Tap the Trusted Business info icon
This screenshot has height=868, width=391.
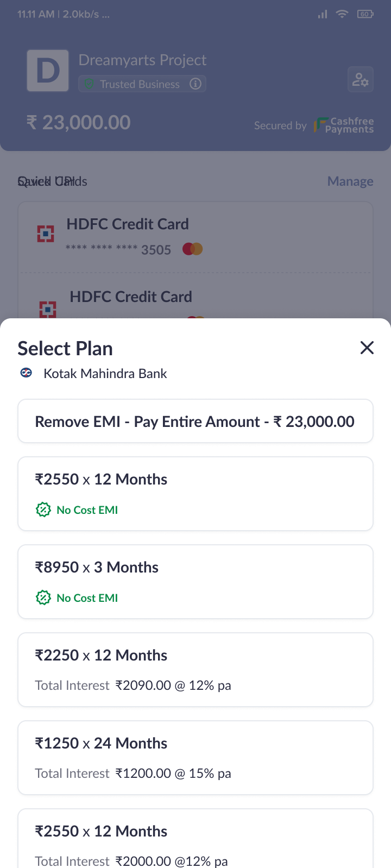(x=195, y=84)
